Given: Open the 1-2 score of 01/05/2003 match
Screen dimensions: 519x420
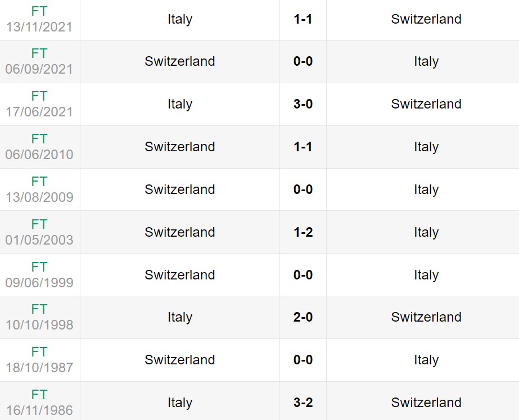Looking at the screenshot, I should [x=303, y=232].
